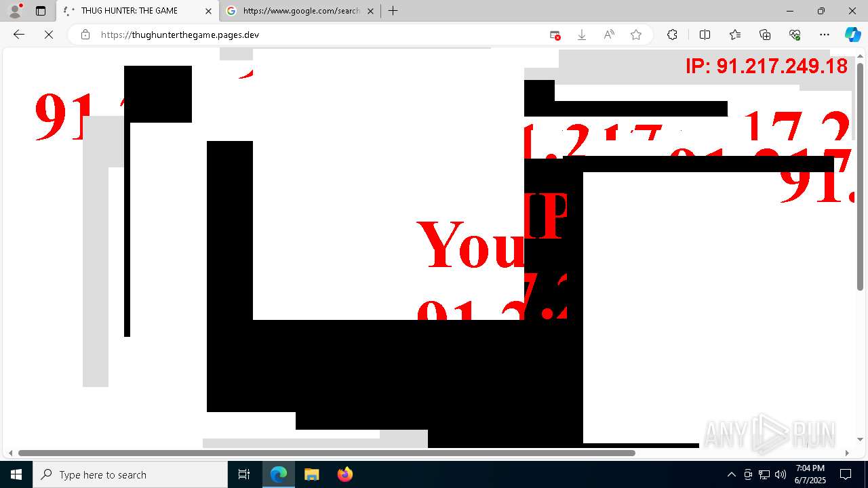Open Task View on taskbar
This screenshot has height=488, width=868.
coord(244,474)
